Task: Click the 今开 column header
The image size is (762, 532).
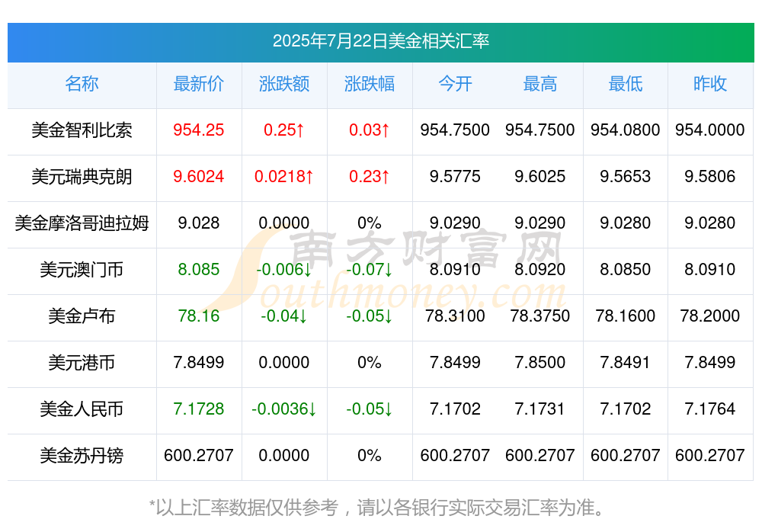Action: (x=455, y=84)
